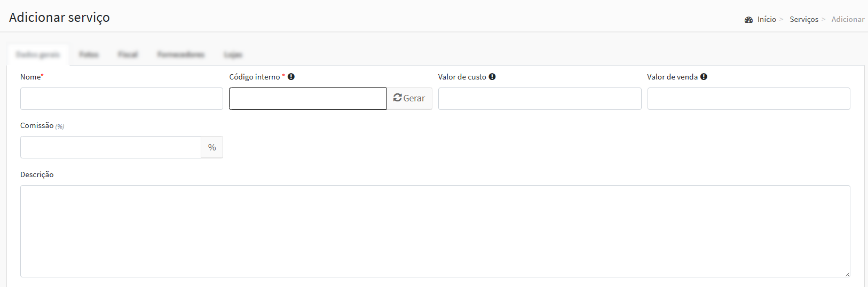868x287 pixels.
Task: Select the Lojas tab
Action: point(233,54)
